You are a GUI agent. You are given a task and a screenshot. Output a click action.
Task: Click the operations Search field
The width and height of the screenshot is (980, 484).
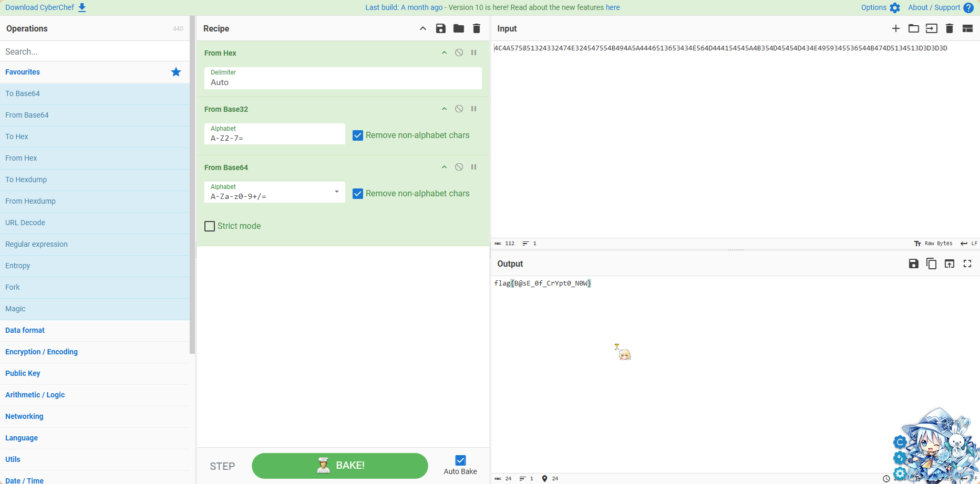pyautogui.click(x=95, y=51)
